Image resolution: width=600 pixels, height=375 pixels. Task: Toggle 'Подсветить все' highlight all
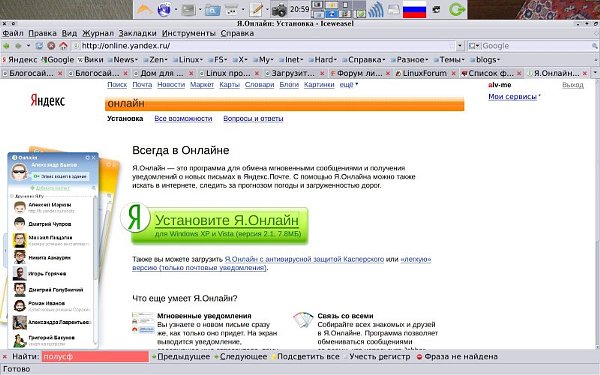pyautogui.click(x=305, y=357)
